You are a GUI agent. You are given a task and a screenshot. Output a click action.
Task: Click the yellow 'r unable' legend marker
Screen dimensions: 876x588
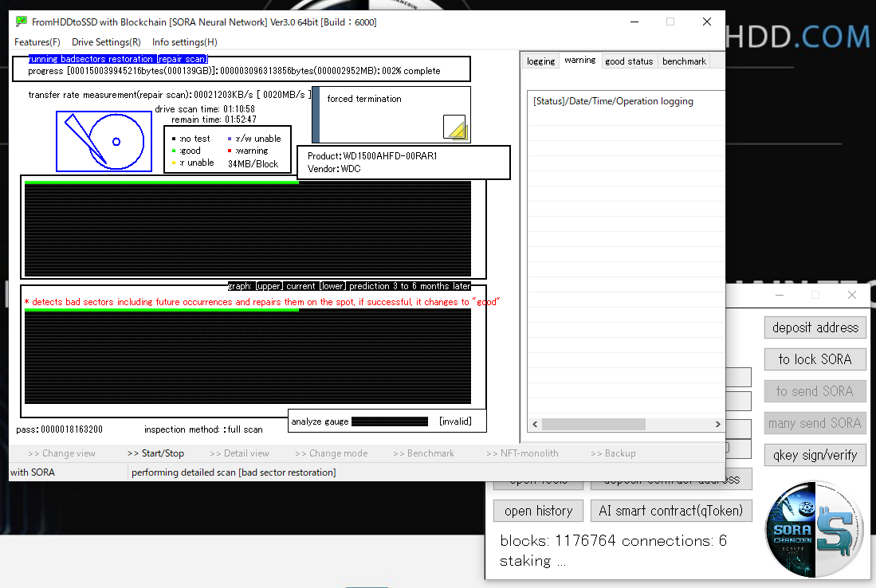[174, 163]
